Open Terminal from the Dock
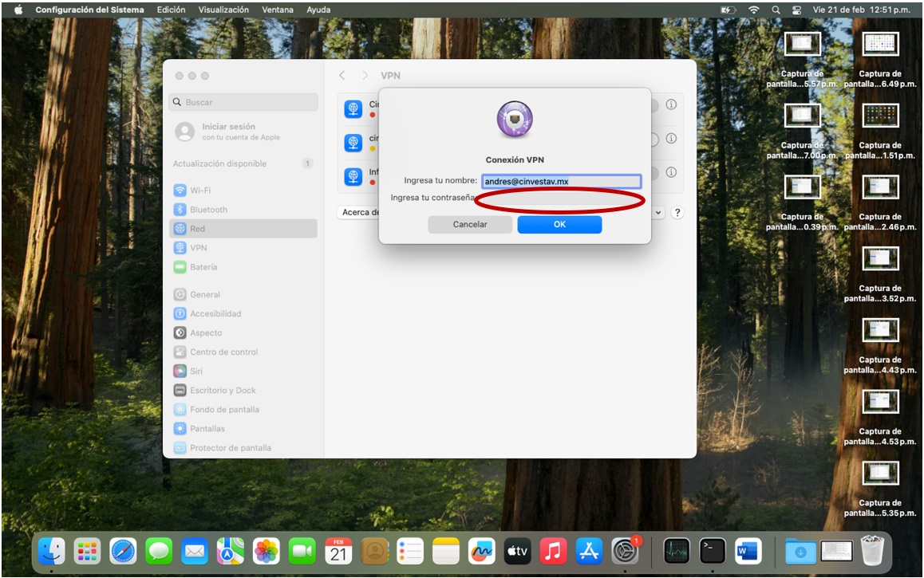 click(712, 551)
